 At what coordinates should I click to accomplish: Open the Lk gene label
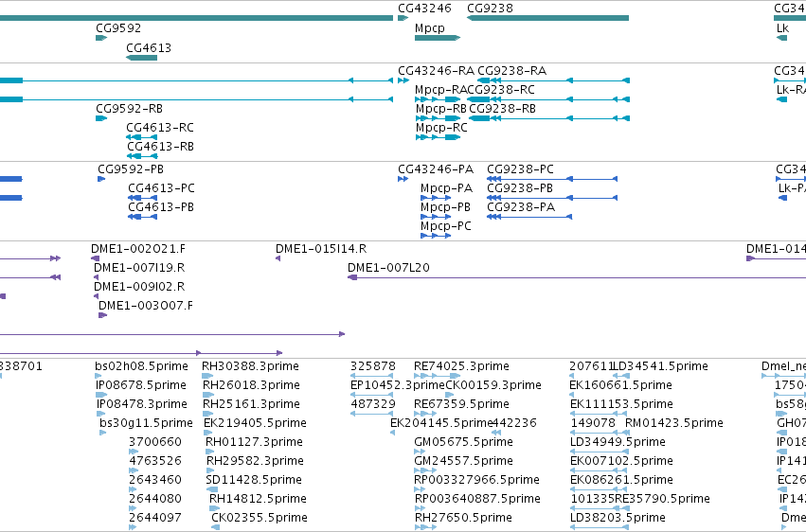coord(782,27)
